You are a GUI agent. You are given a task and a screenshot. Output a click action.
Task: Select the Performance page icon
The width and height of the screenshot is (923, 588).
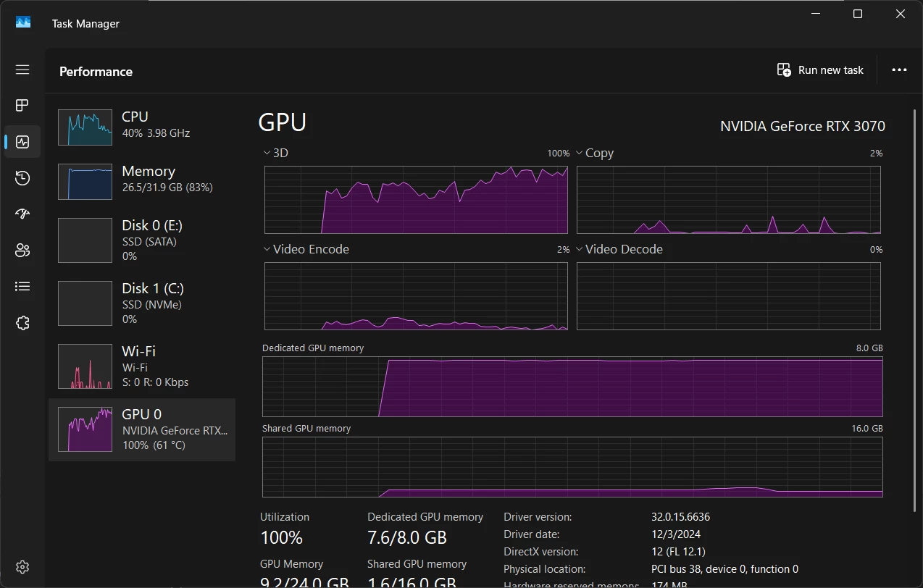tap(22, 142)
